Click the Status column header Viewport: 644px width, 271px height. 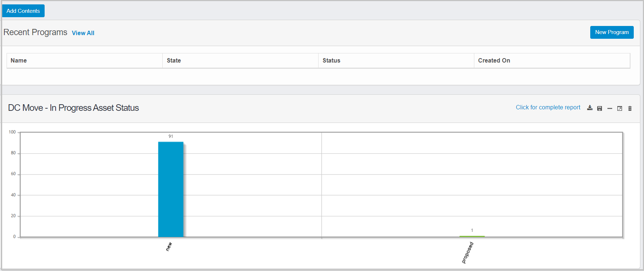tap(331, 61)
